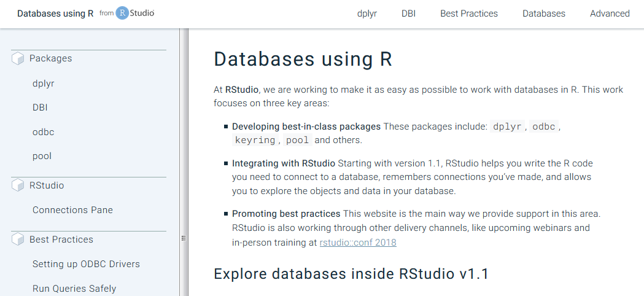Click the pool code label in the text
Viewport: 644px width, 296px height.
pos(297,140)
